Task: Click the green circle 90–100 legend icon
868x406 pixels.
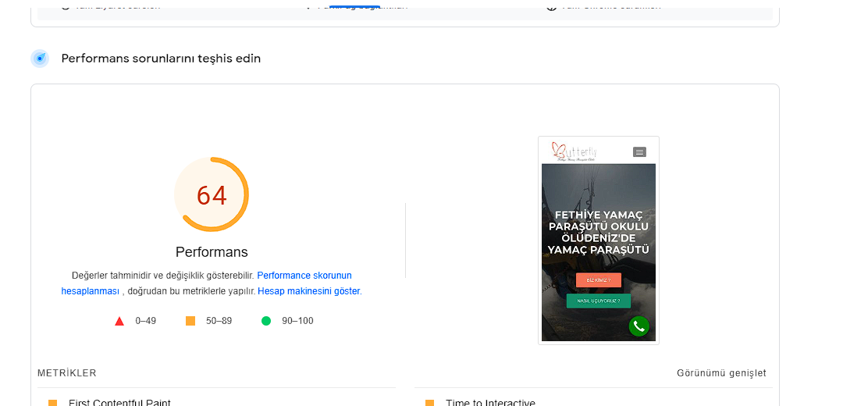Action: [266, 321]
